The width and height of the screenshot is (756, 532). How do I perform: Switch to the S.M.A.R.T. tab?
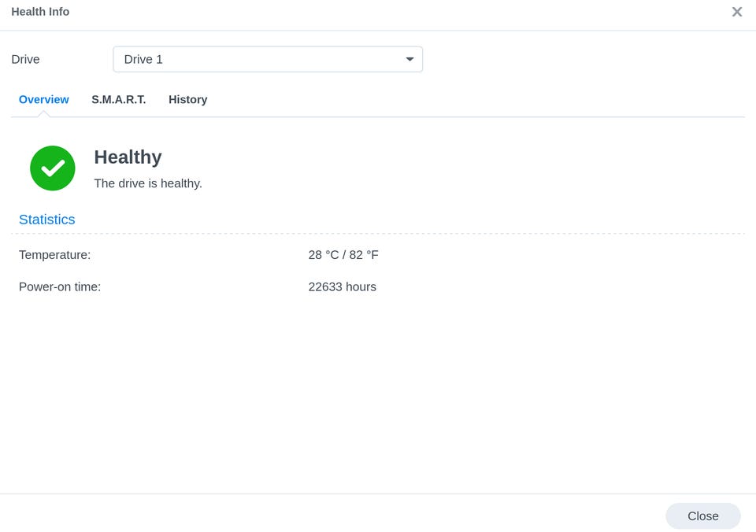pos(119,99)
